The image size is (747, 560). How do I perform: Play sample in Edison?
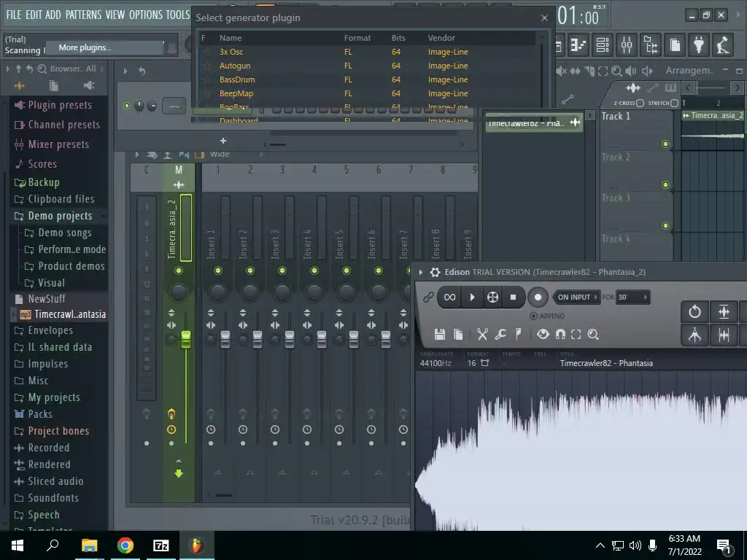[x=472, y=297]
